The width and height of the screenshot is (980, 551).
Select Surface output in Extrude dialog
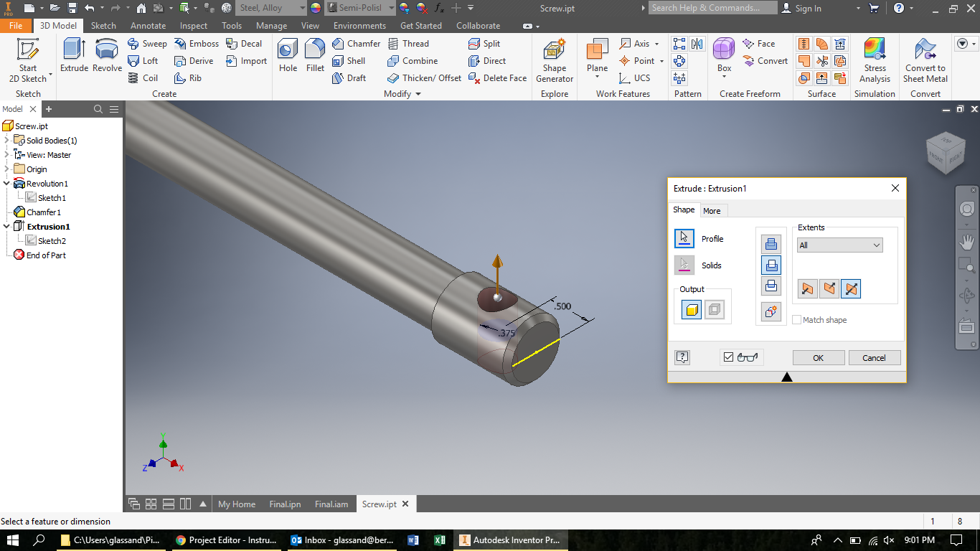(715, 309)
